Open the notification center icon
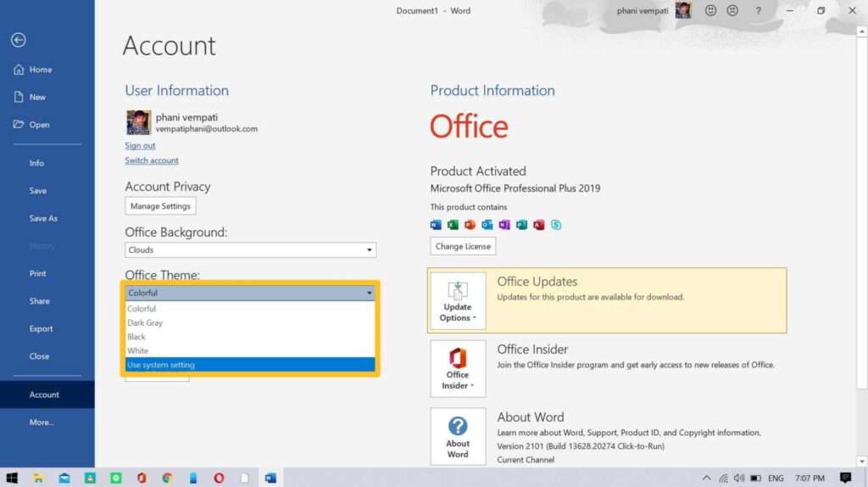 845,478
